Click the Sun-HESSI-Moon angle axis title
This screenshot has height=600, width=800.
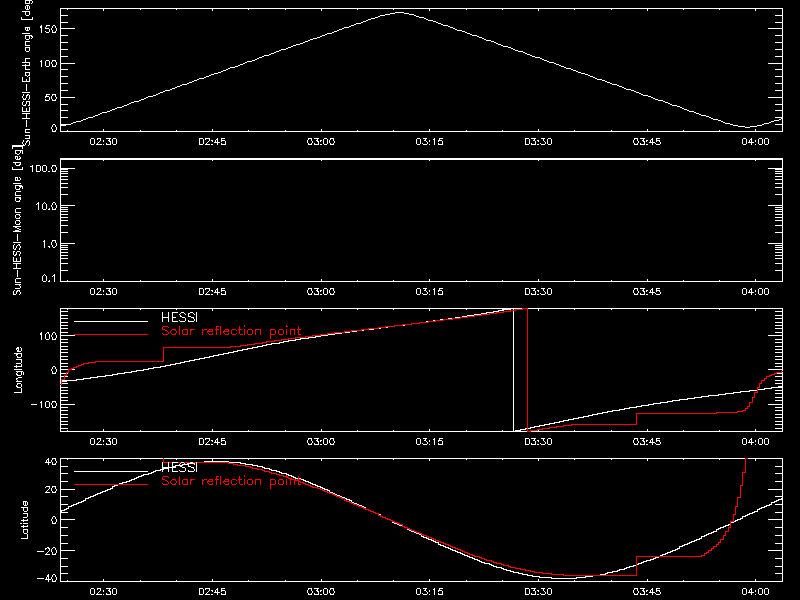(17, 220)
